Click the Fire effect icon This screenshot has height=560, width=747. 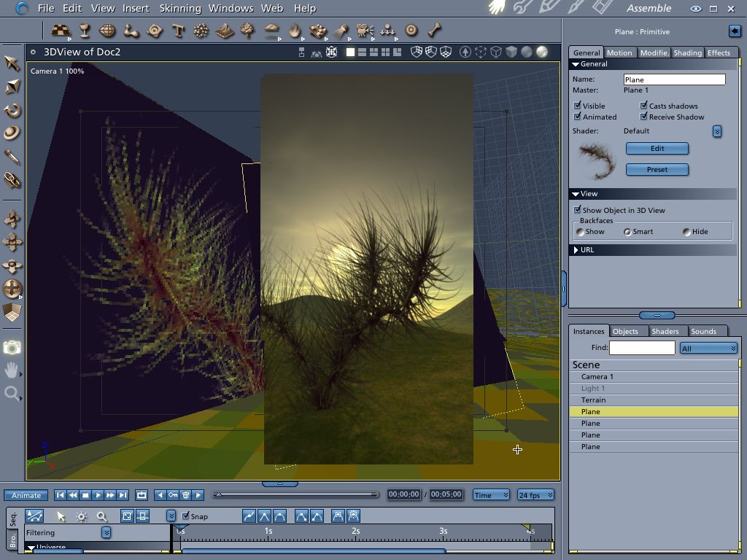point(295,31)
